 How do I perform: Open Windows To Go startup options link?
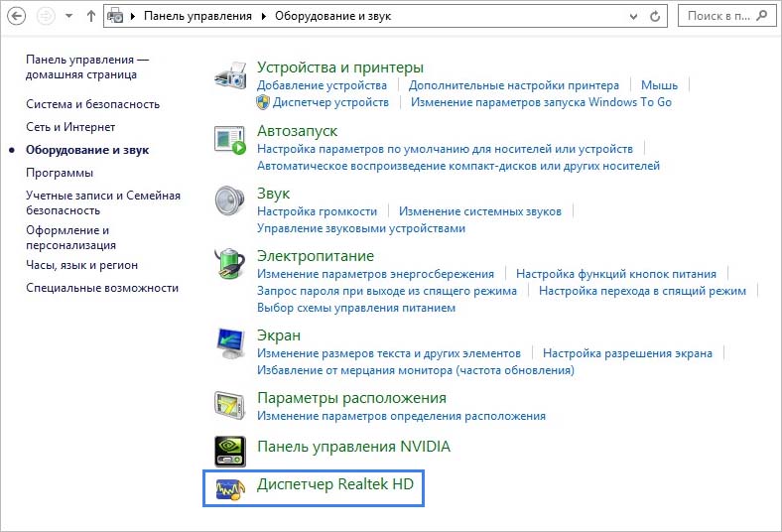point(541,102)
